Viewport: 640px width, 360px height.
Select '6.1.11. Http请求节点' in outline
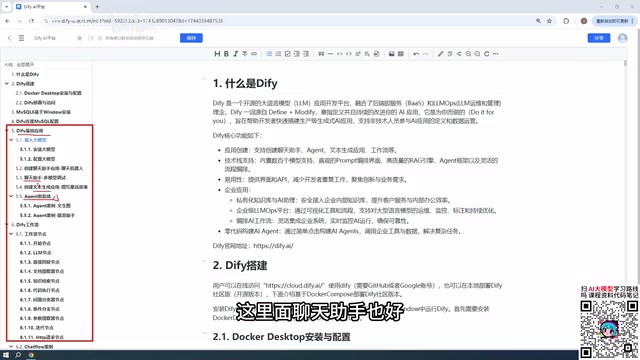[x=41, y=337]
